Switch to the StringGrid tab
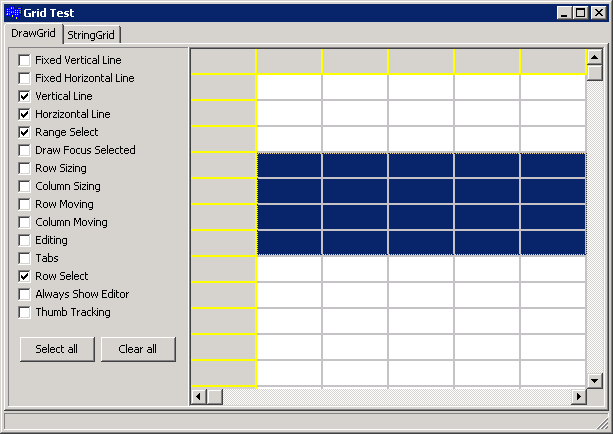613x434 pixels. click(x=91, y=35)
